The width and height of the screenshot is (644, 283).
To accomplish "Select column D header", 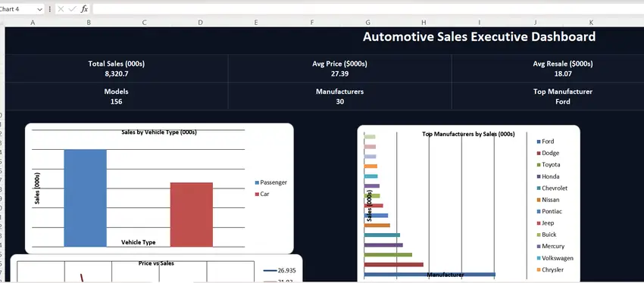I will [201, 23].
